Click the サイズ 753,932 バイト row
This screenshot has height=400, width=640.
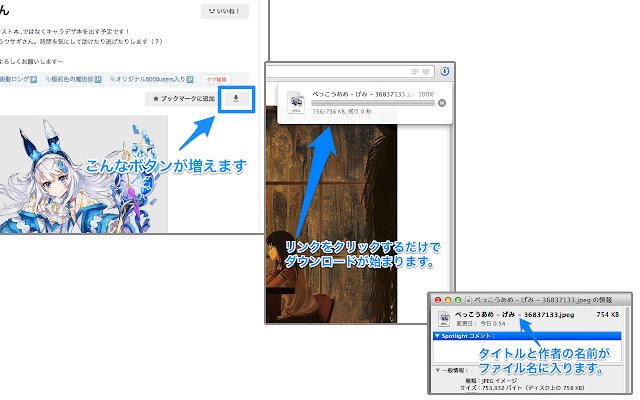pyautogui.click(x=522, y=388)
